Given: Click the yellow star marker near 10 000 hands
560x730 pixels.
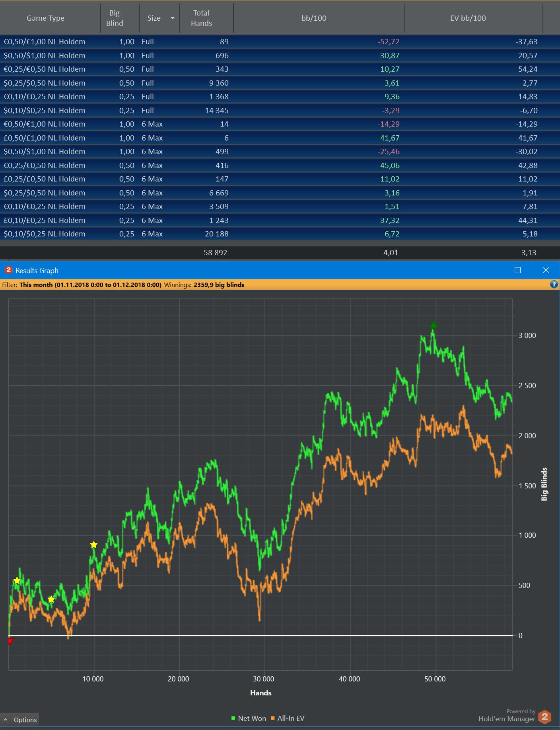Looking at the screenshot, I should (93, 545).
